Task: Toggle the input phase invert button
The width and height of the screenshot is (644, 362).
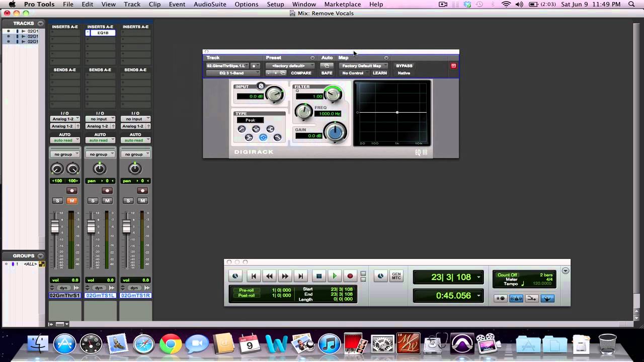Action: (x=261, y=86)
